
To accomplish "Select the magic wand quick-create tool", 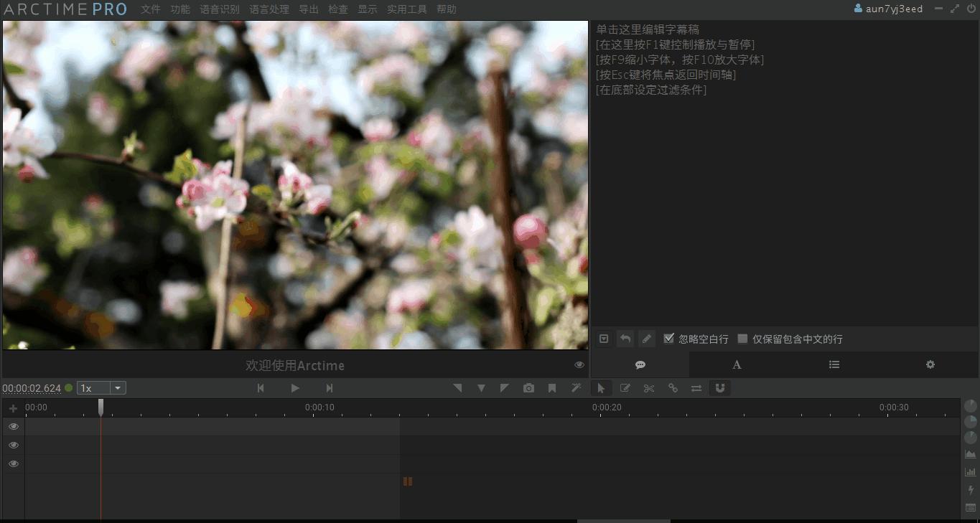I will coord(576,387).
